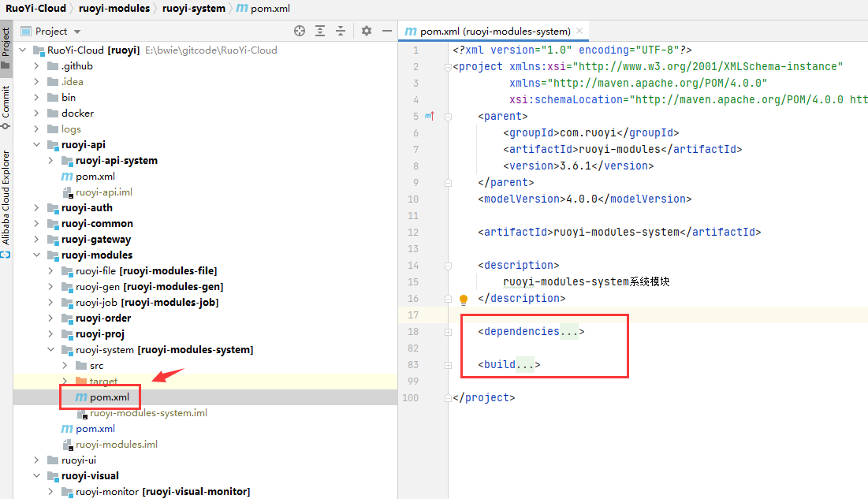This screenshot has width=868, height=499.
Task: Expand the ruoyi-ui folder
Action: [36, 460]
